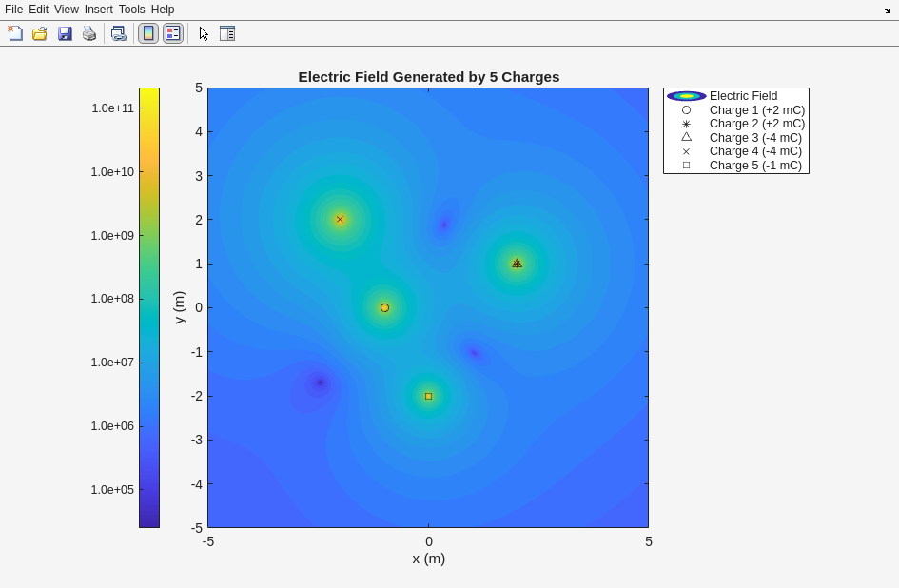Image resolution: width=899 pixels, height=588 pixels.
Task: Expand the Insert menu
Action: click(98, 10)
